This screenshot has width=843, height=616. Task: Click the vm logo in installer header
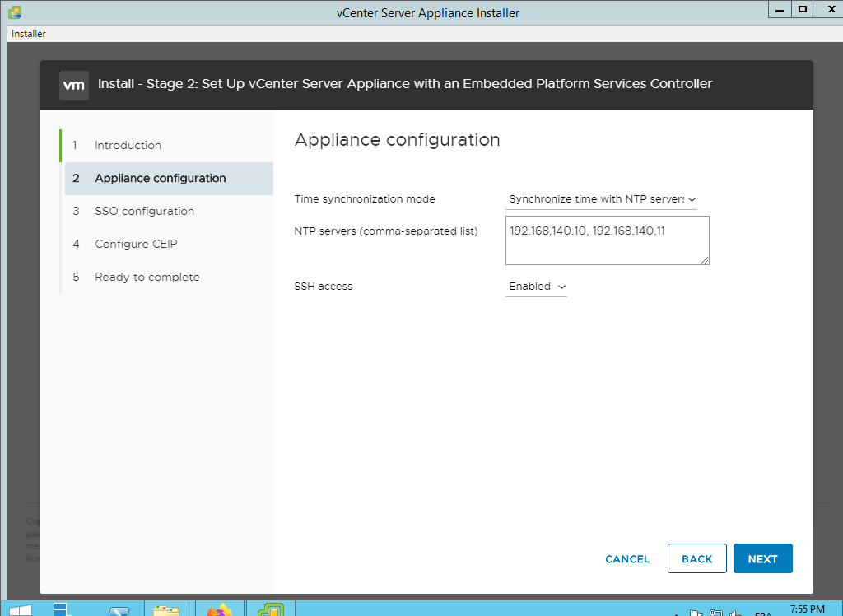73,85
